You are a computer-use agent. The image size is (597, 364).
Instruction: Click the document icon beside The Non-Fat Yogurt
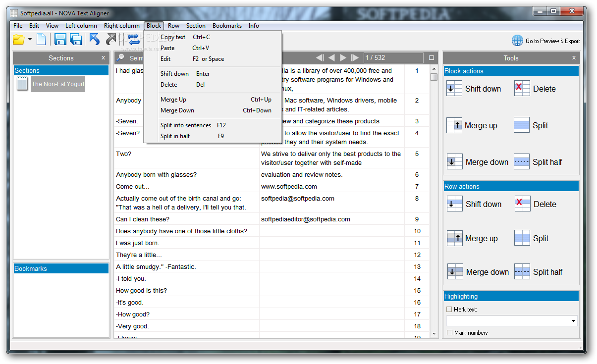[x=22, y=84]
